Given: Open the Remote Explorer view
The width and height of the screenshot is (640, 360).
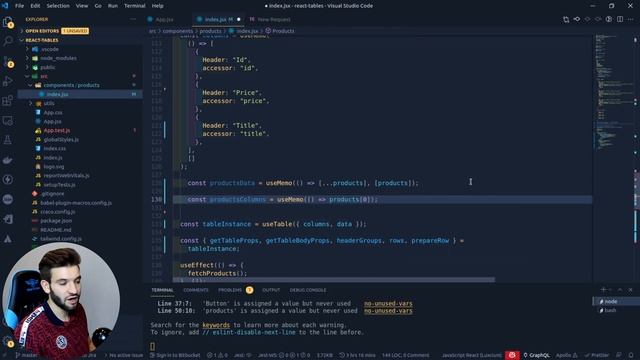Looking at the screenshot, I should point(8,120).
